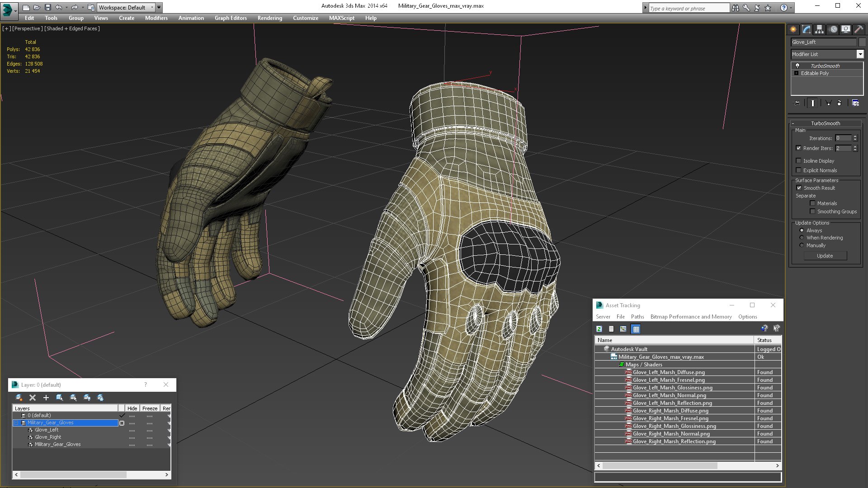Open the Graph Editors menu
The height and width of the screenshot is (488, 868).
point(231,18)
